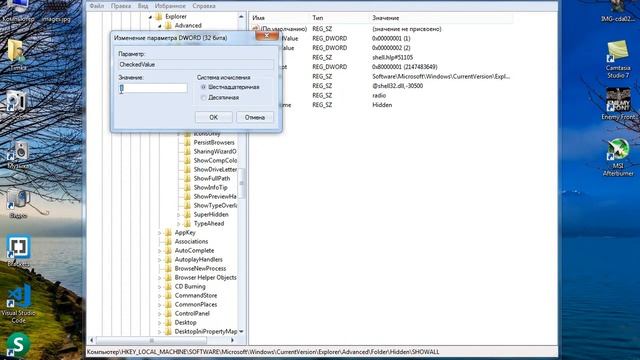Click the tree horizontal scrollbar right arrow
This screenshot has width=640, height=360.
coord(233,340)
